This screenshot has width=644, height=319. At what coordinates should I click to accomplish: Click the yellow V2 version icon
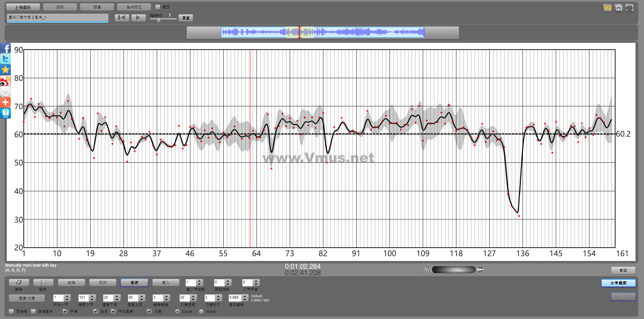click(x=607, y=8)
